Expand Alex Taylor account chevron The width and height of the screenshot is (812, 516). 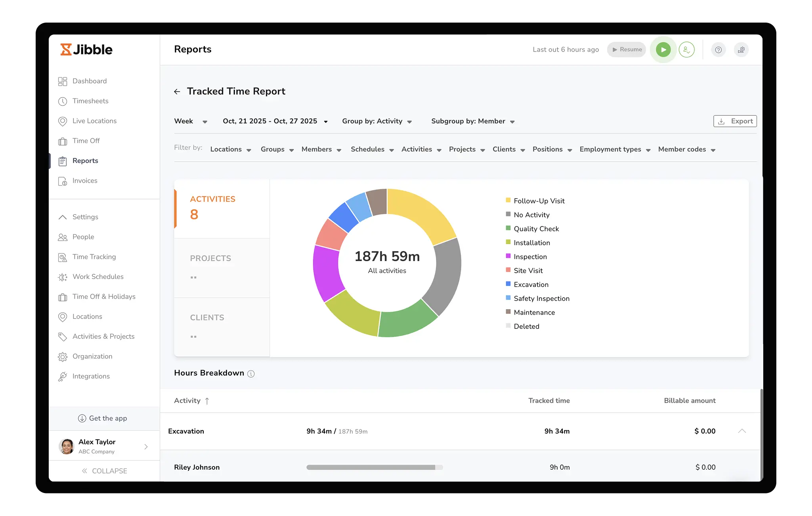pos(146,447)
